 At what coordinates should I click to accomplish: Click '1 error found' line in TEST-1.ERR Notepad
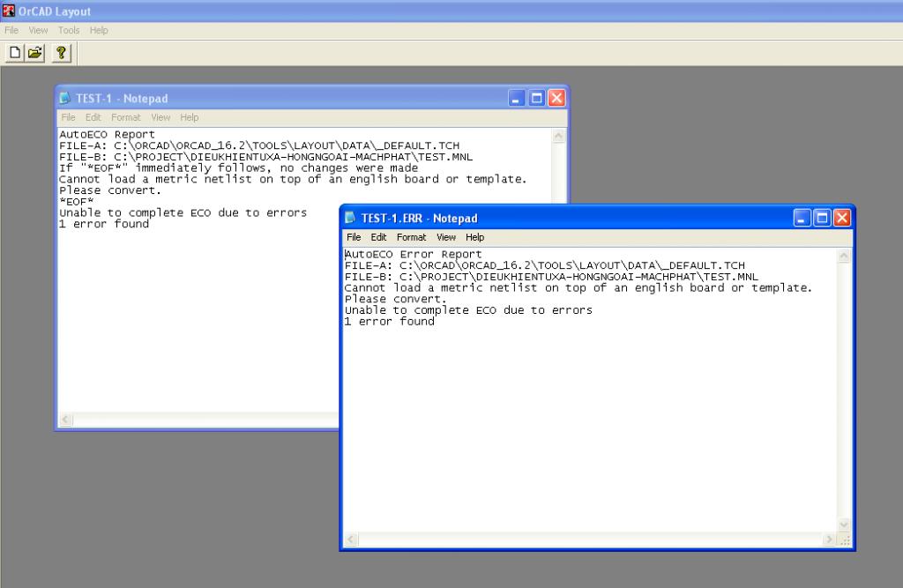pos(389,322)
